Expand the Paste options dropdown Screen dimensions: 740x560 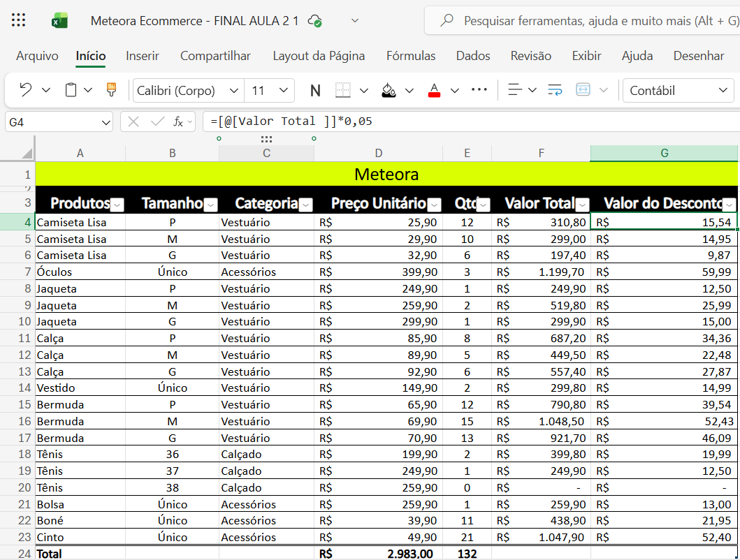(x=88, y=89)
